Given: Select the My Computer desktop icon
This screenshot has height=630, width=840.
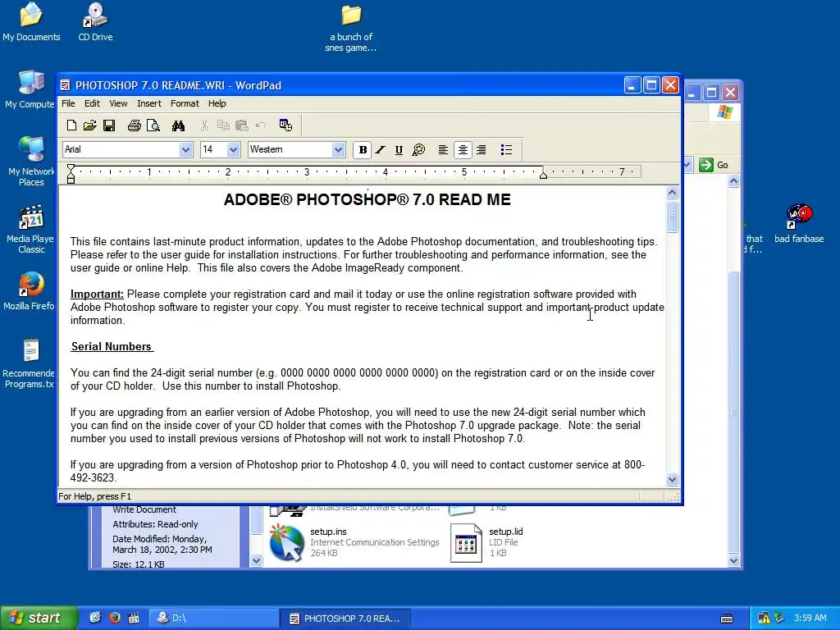Looking at the screenshot, I should [30, 89].
